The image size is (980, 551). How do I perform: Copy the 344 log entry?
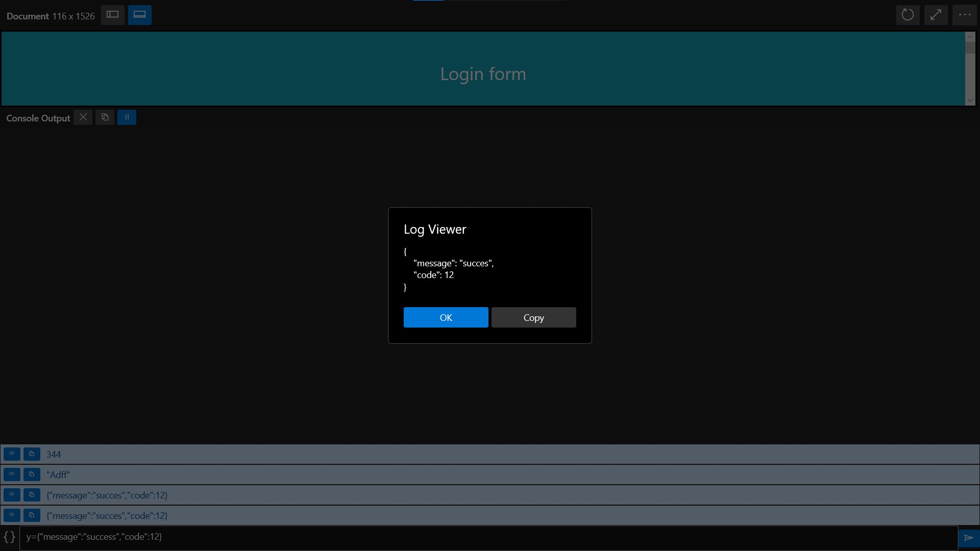click(x=32, y=454)
